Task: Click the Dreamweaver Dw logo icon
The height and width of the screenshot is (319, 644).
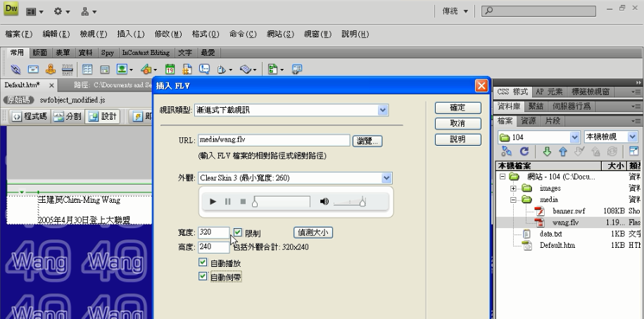Action: 11,9
